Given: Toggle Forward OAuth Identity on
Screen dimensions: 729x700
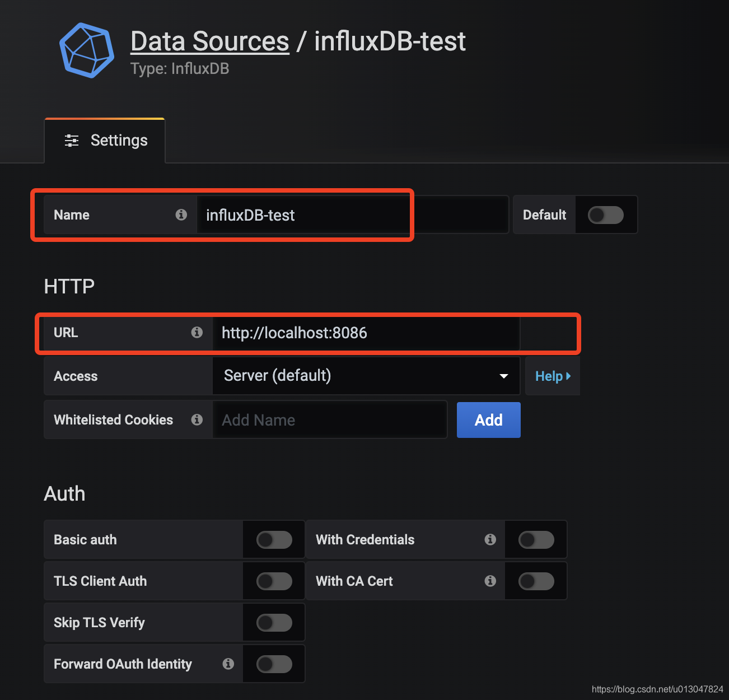Looking at the screenshot, I should coord(274,664).
